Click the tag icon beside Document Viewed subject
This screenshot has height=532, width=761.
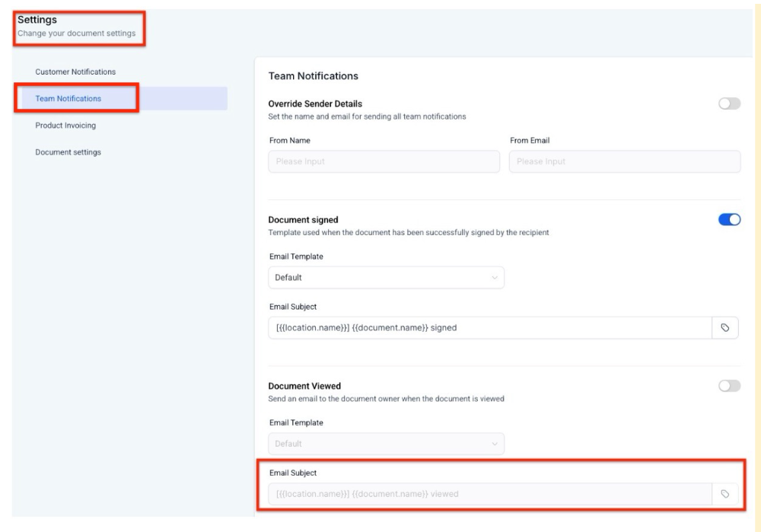724,494
